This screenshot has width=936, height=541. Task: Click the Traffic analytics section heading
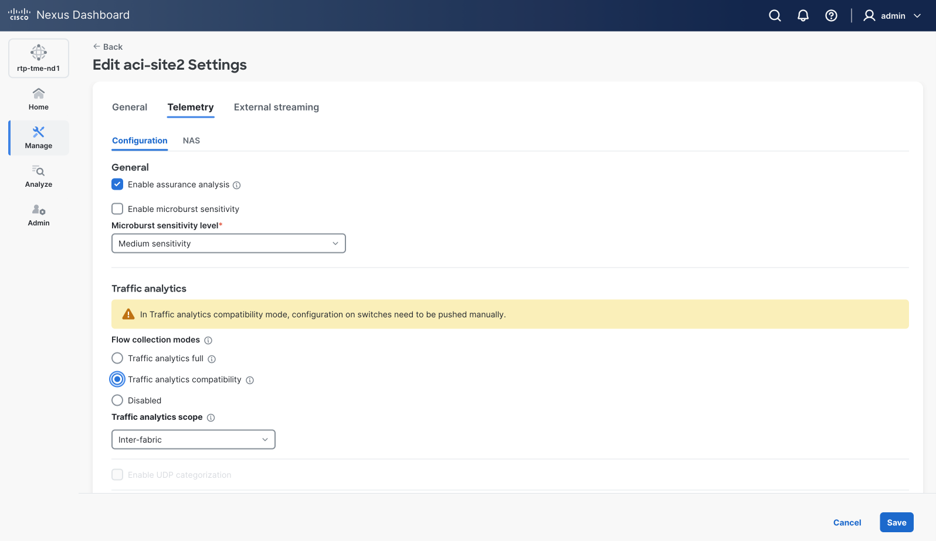coord(149,288)
